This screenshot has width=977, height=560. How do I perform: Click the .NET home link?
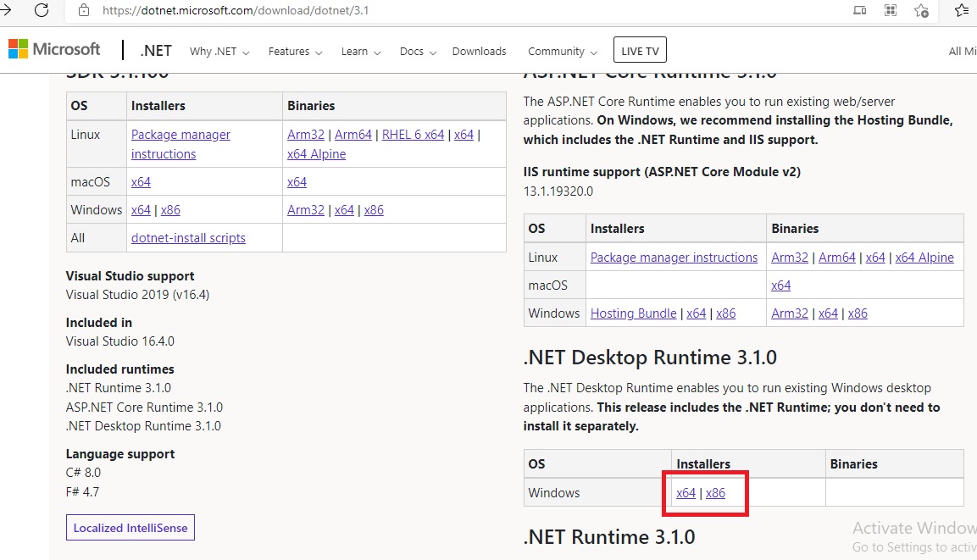pyautogui.click(x=156, y=51)
